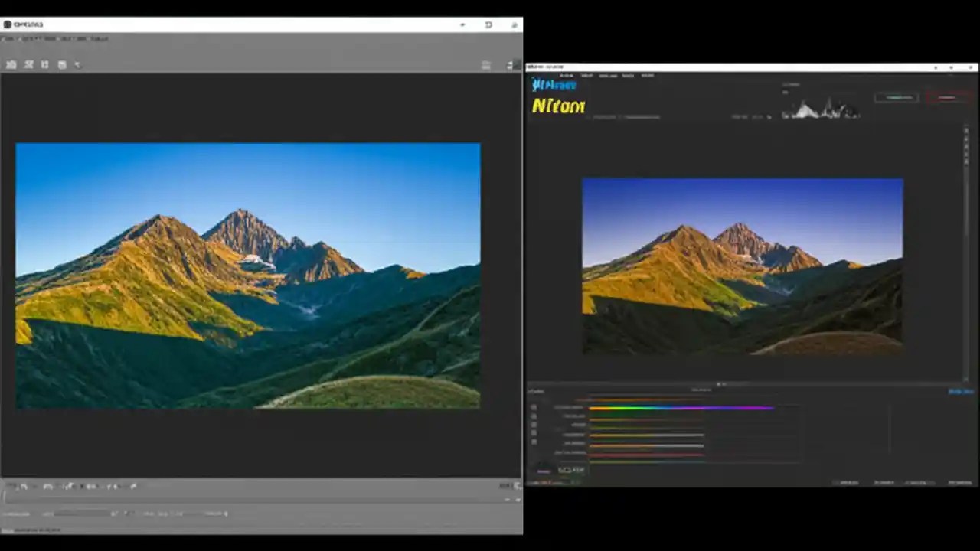This screenshot has width=980, height=551.
Task: Open the panel options icon above the preview
Action: (486, 65)
